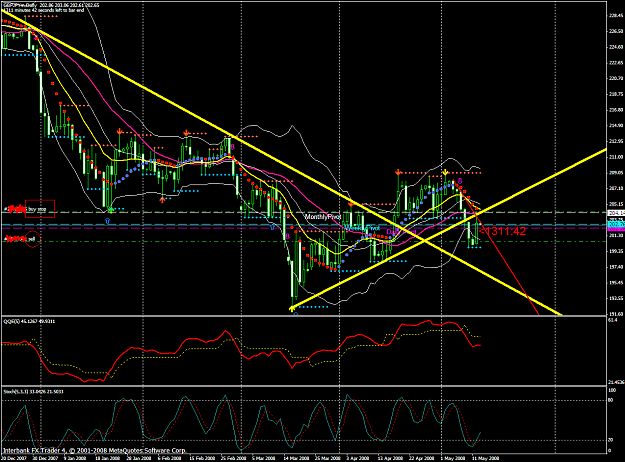Viewport: 625px width, 462px height.
Task: Click the MonthlyPivot label on the chart
Action: 323,217
